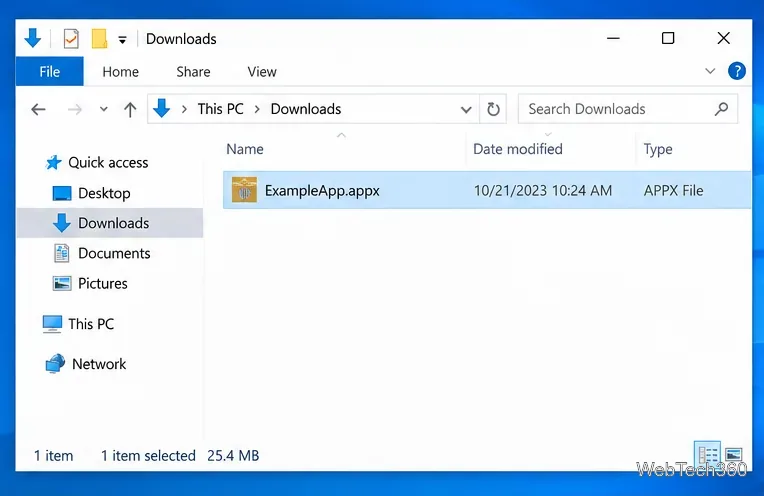Click This PC in the address path

click(220, 109)
